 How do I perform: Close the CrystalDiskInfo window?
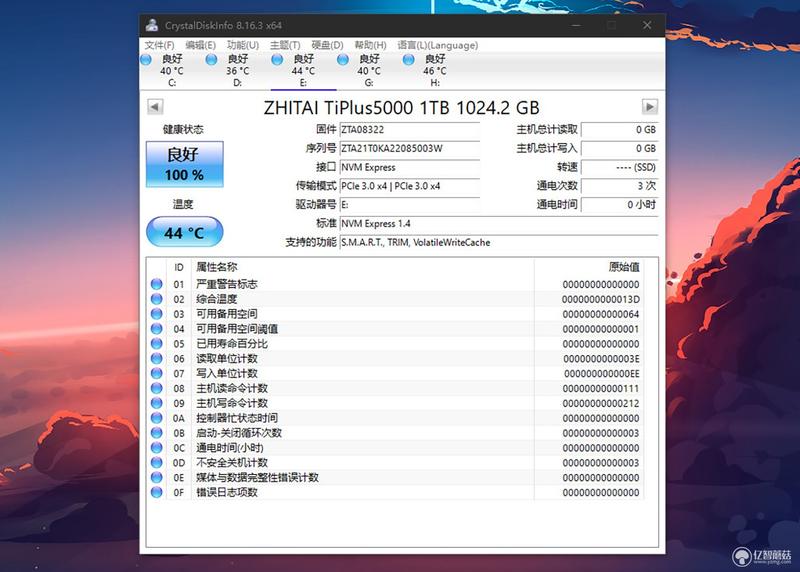[647, 25]
